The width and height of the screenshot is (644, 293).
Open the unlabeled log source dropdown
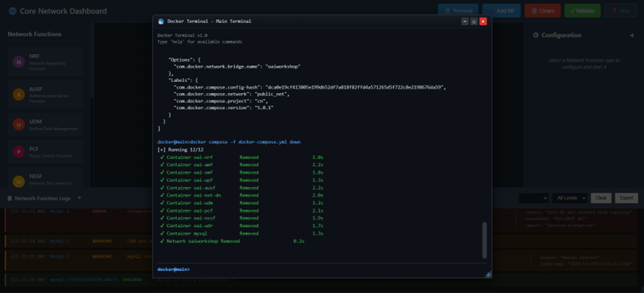click(533, 198)
